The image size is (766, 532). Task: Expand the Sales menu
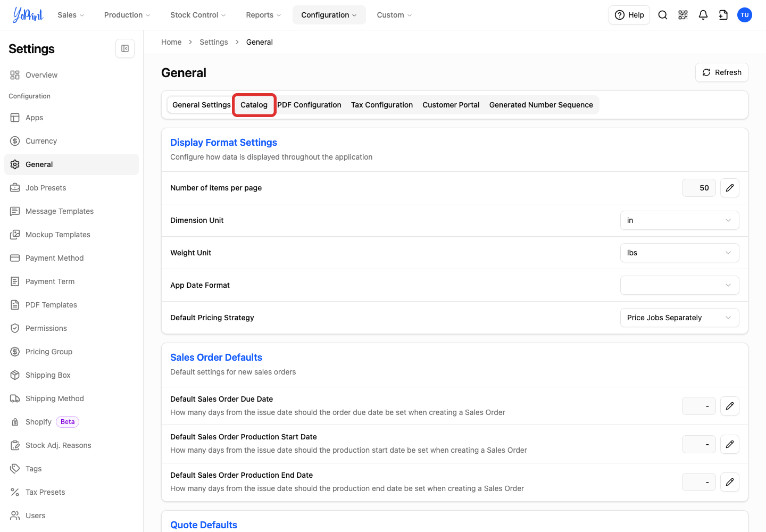(x=71, y=15)
